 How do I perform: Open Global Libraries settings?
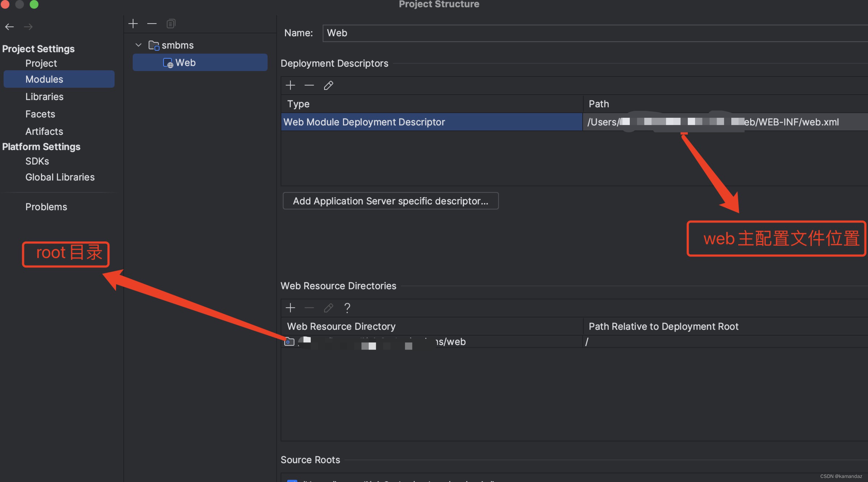[60, 177]
